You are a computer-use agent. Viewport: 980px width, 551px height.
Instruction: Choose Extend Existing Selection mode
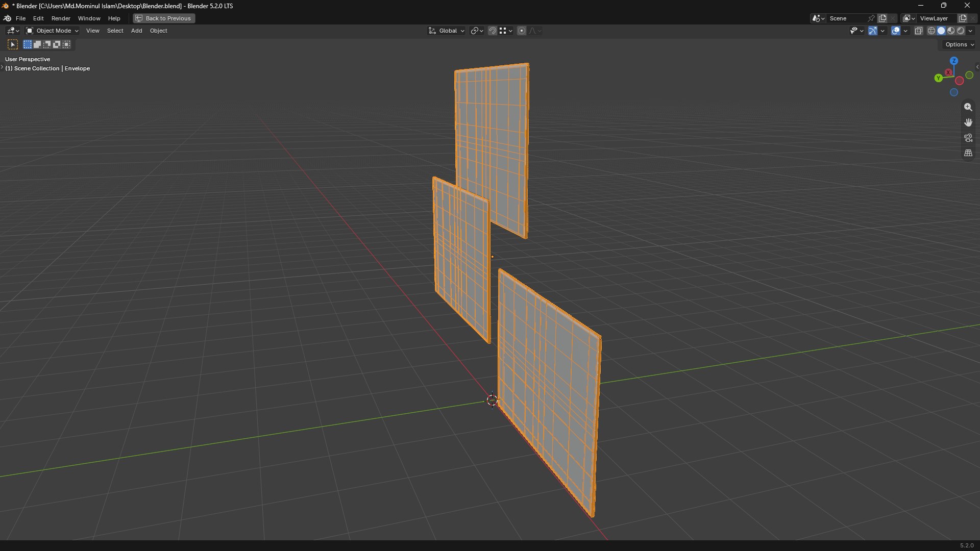tap(37, 44)
